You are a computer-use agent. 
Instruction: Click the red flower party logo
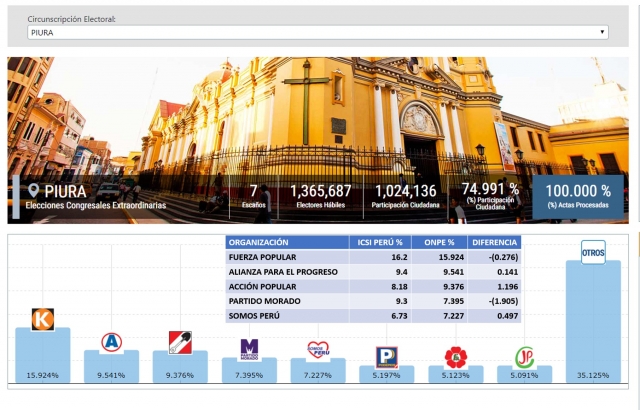pos(456,357)
